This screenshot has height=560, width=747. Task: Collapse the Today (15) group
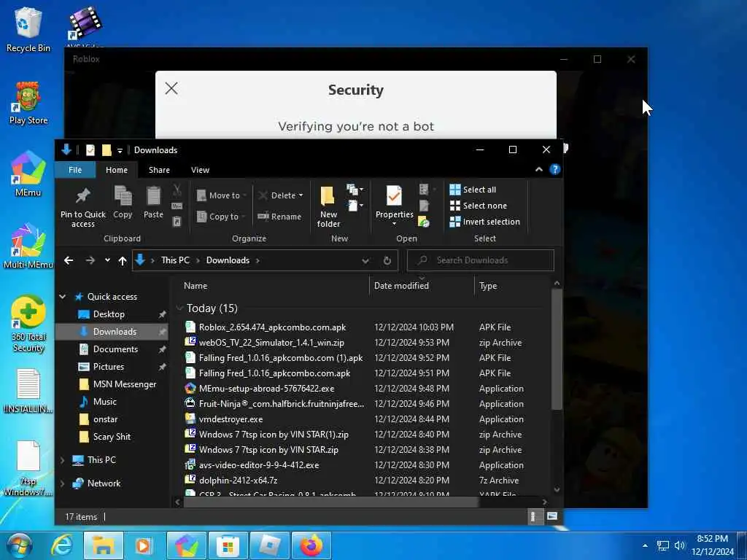tap(180, 308)
